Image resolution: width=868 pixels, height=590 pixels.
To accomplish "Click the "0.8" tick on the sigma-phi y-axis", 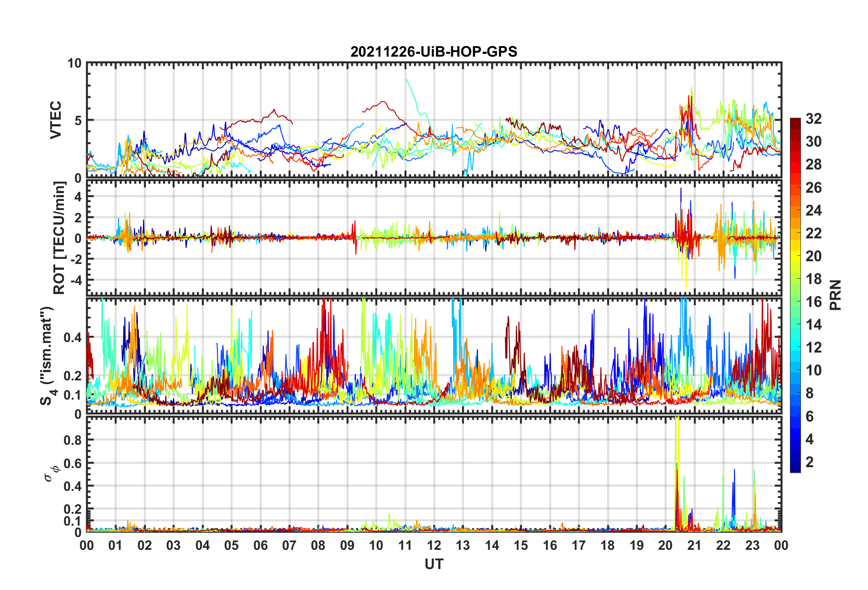I will click(73, 440).
